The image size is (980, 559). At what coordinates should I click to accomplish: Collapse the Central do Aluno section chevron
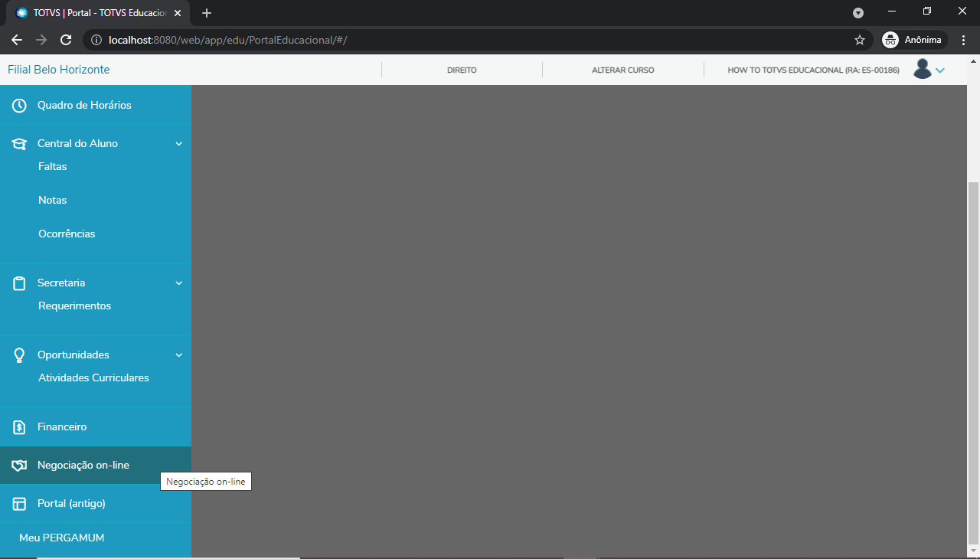[x=179, y=144]
